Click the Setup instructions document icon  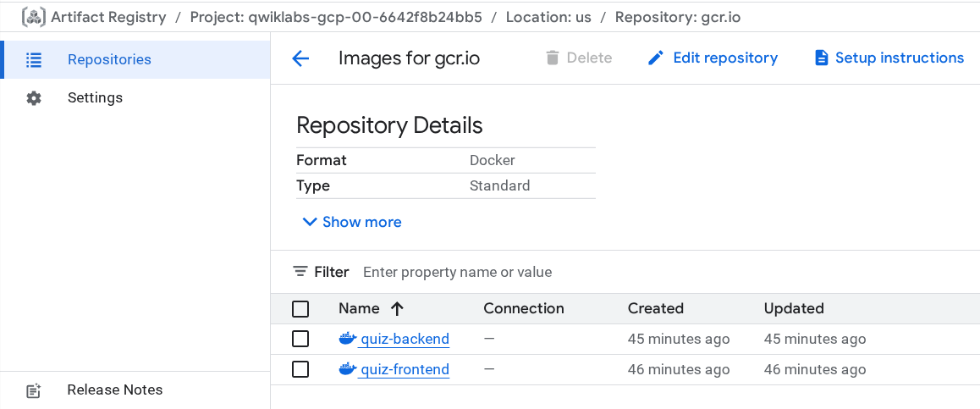pos(821,58)
